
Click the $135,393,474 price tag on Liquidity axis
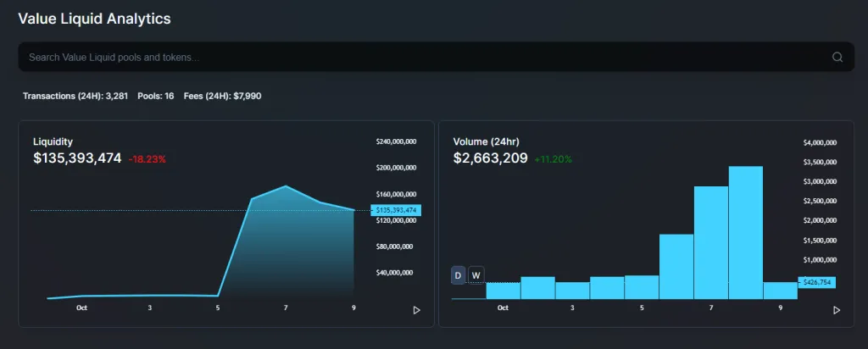click(396, 210)
